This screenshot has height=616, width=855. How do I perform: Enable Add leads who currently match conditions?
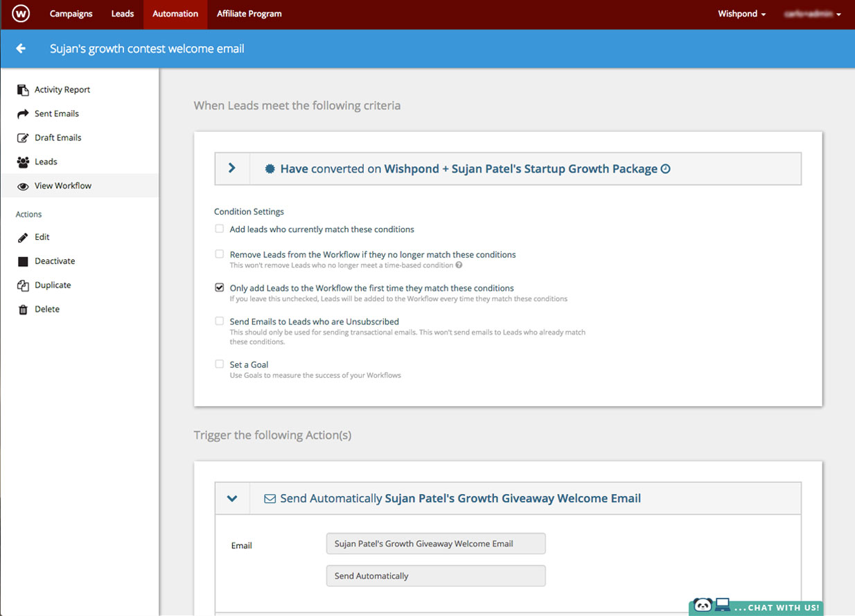point(220,229)
